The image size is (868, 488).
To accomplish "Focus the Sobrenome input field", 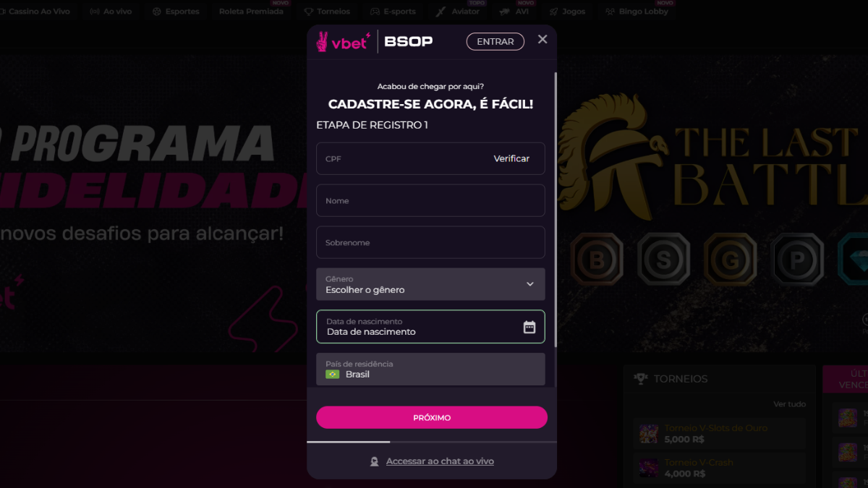I will click(430, 242).
